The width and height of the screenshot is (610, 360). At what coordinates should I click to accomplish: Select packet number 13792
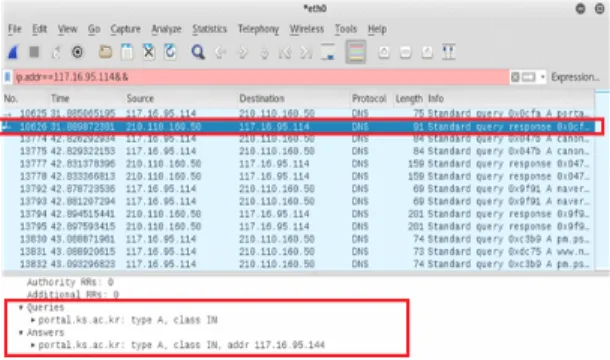pyautogui.click(x=298, y=189)
